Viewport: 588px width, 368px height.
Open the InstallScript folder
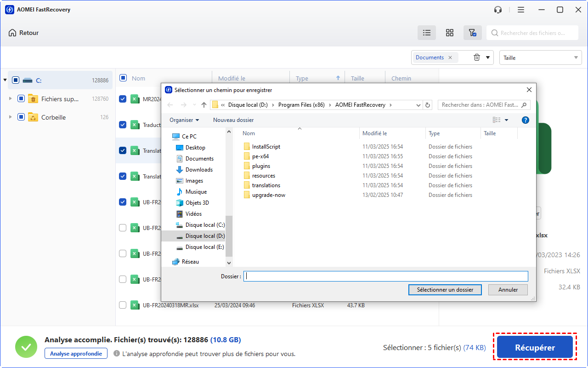266,147
